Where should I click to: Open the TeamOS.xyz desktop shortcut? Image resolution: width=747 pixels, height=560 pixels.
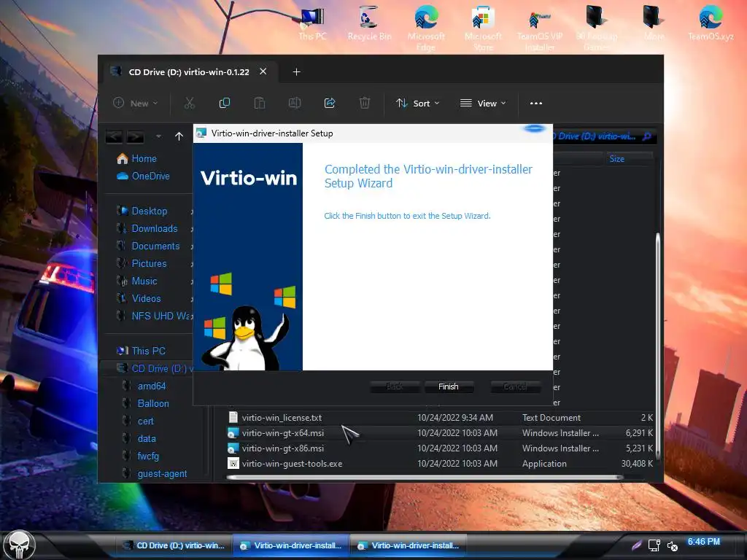pos(711,24)
